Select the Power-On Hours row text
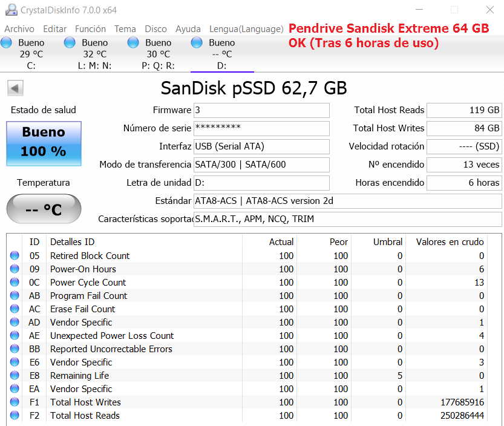This screenshot has width=504, height=426. pos(83,269)
